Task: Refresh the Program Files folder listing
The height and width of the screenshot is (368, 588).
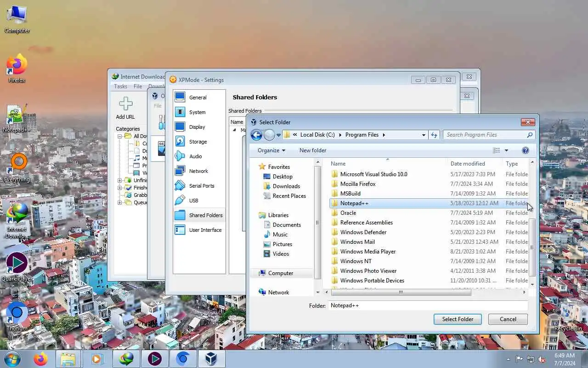Action: (434, 135)
